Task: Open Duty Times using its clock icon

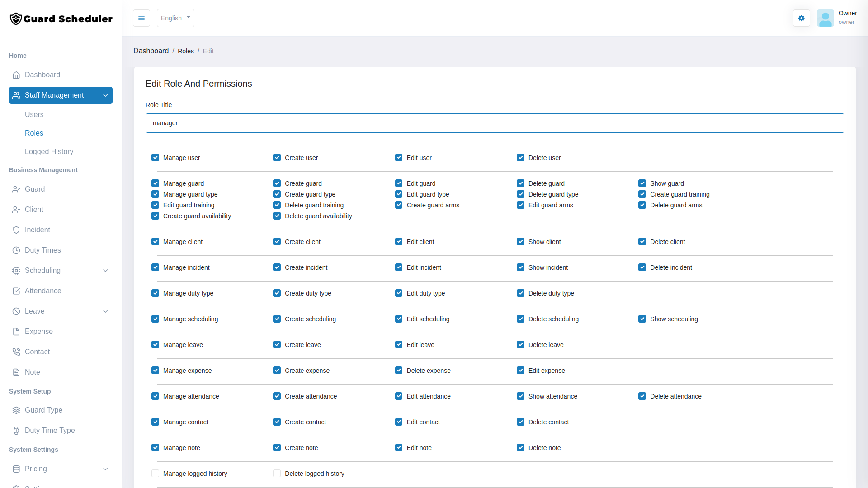Action: pyautogui.click(x=16, y=250)
